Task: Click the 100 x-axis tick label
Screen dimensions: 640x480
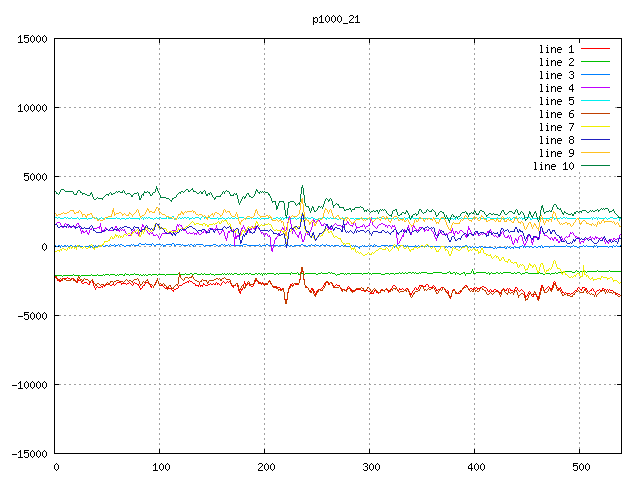Action: click(x=160, y=467)
